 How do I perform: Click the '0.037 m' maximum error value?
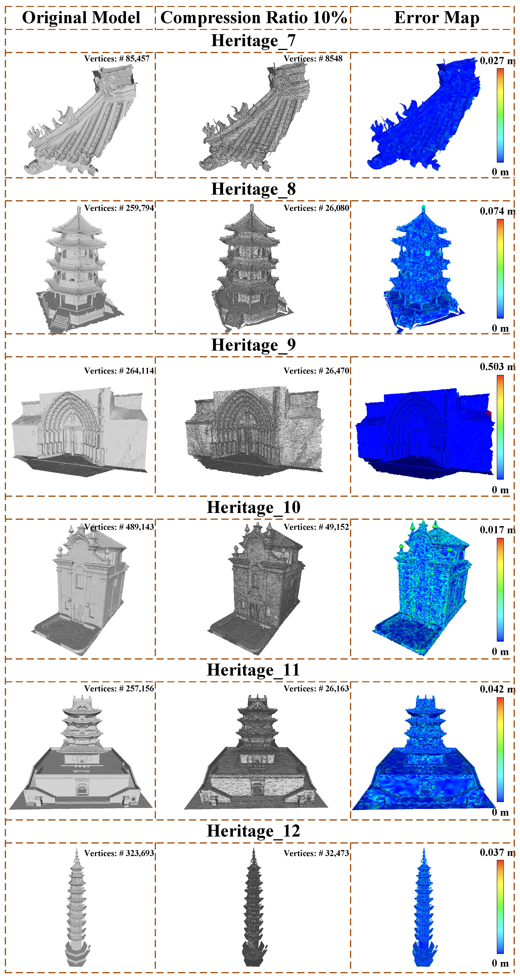498,853
